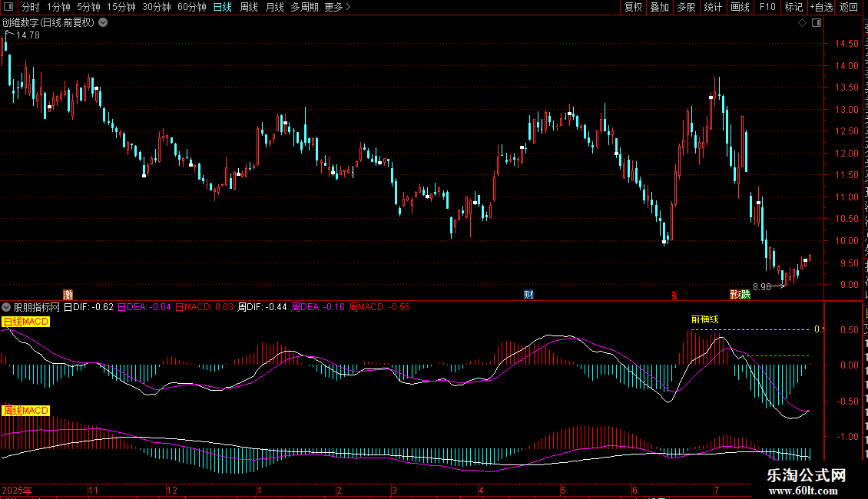868x499 pixels.
Task: Click the diamond icon above the price axis
Action: coord(802,23)
